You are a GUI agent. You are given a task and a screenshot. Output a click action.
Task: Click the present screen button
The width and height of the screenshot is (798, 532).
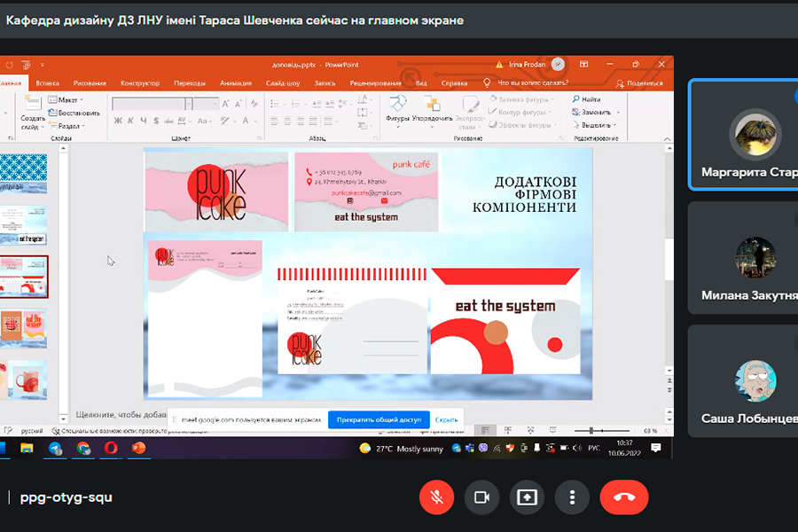tap(527, 497)
